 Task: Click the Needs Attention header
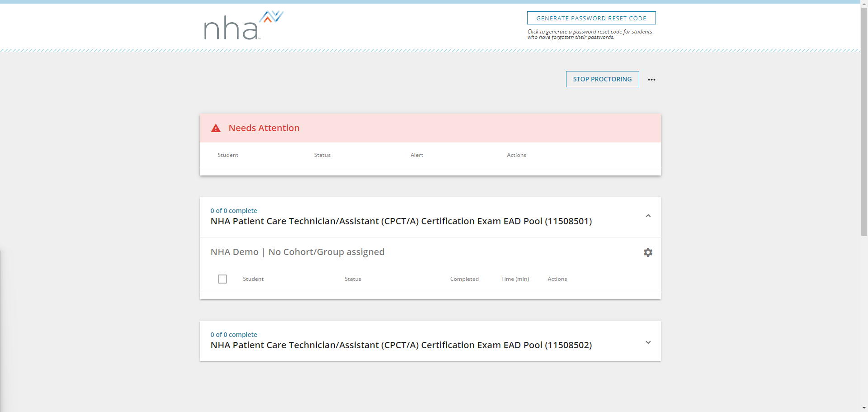[x=264, y=128]
